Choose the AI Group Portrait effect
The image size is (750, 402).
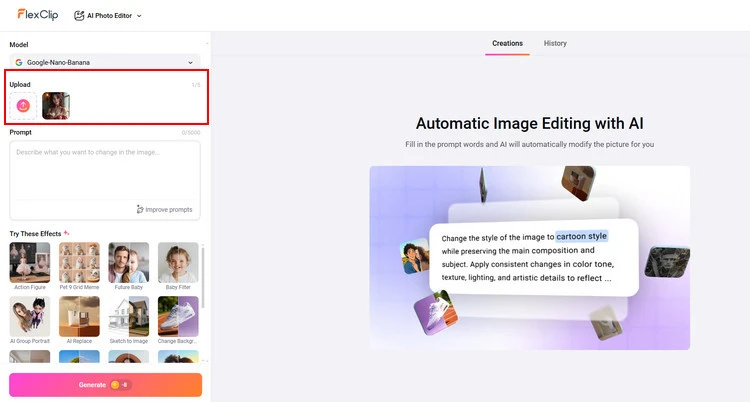[x=30, y=320]
